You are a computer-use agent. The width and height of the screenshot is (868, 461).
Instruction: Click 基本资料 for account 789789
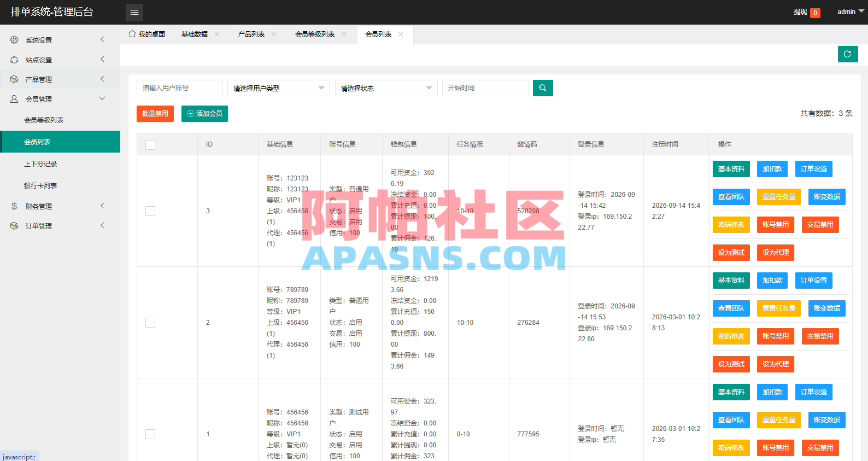[x=731, y=281]
